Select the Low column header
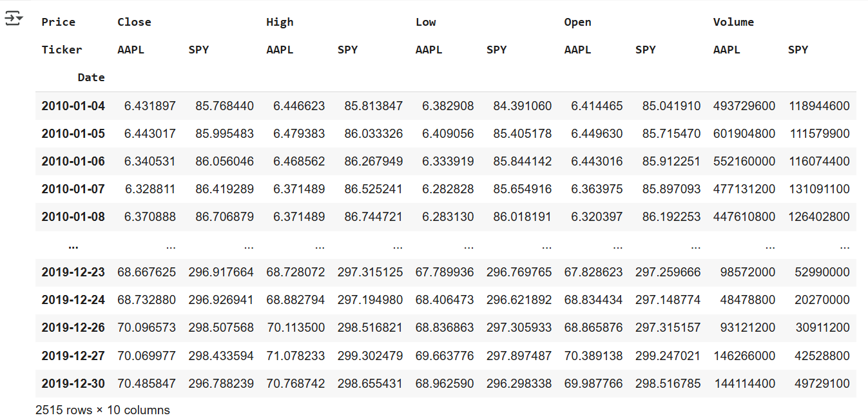This screenshot has height=420, width=868. 425,22
